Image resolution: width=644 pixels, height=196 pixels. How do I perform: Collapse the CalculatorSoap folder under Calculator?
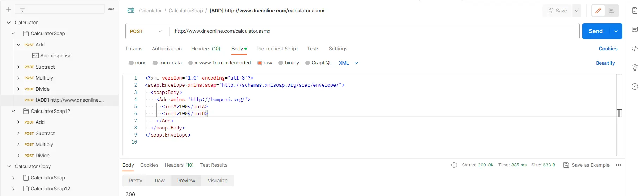(13, 33)
